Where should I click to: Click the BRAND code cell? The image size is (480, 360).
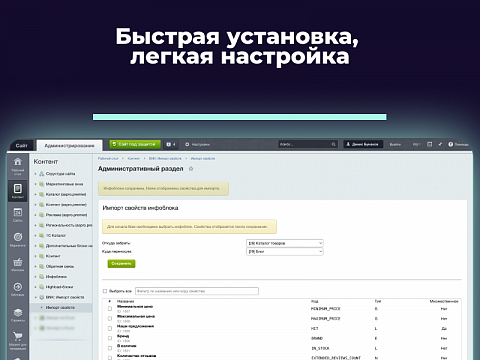click(x=317, y=338)
